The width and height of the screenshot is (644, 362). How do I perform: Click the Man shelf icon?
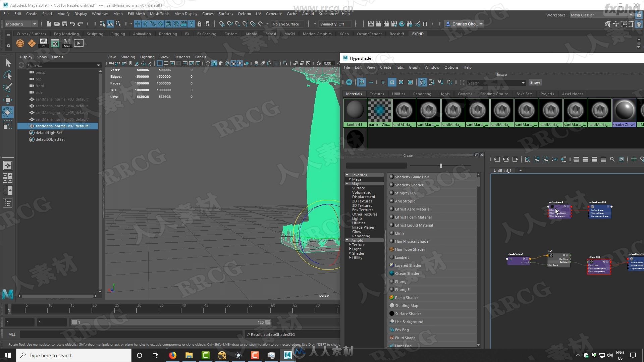[x=67, y=43]
